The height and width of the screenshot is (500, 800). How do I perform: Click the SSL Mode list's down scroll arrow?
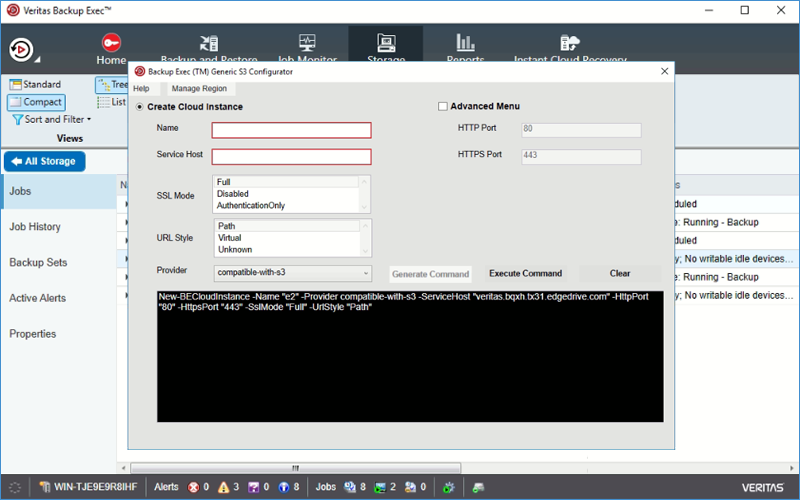(364, 207)
